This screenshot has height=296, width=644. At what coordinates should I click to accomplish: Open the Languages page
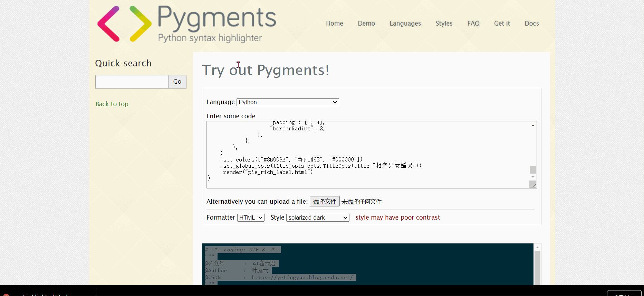pos(405,24)
